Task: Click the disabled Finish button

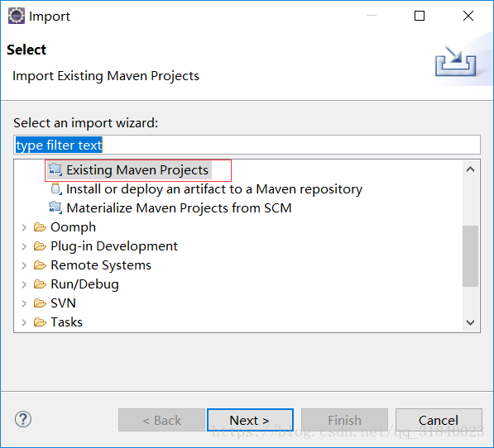Action: coord(344,420)
